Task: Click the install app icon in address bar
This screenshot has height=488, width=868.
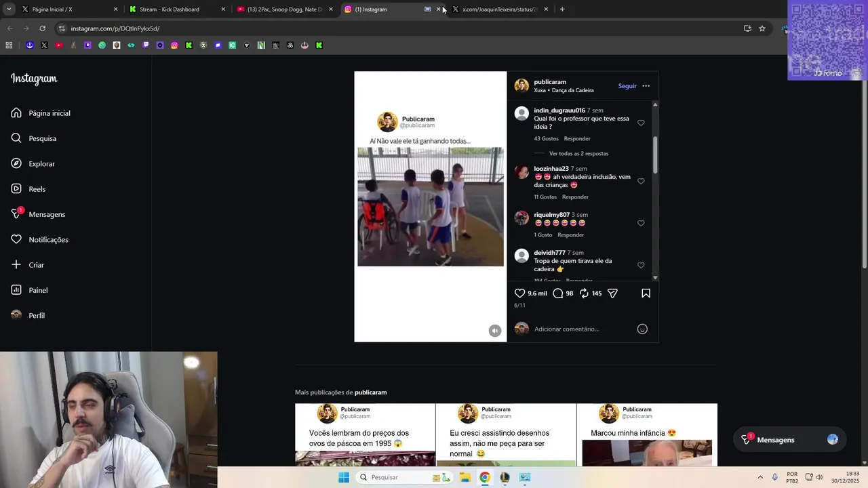Action: coord(747,28)
